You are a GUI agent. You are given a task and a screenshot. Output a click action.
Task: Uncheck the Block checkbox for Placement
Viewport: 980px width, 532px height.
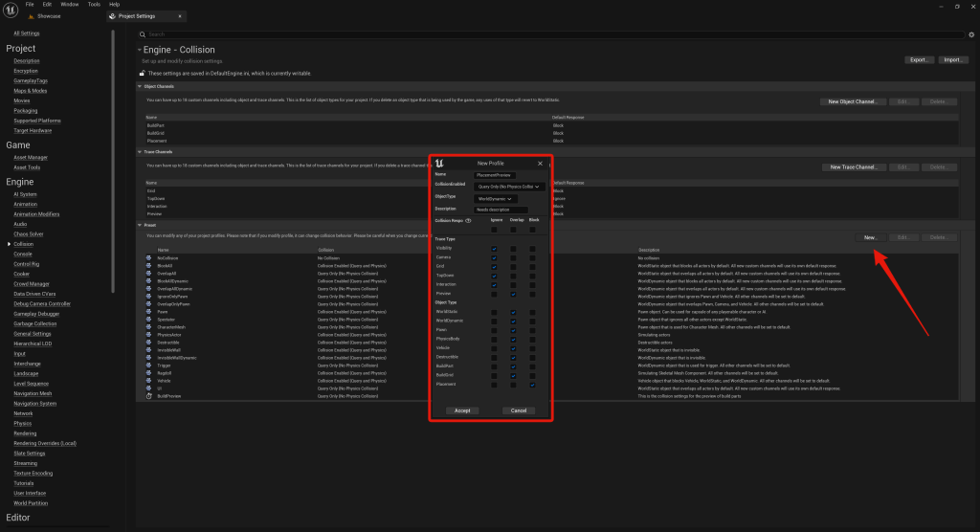532,385
